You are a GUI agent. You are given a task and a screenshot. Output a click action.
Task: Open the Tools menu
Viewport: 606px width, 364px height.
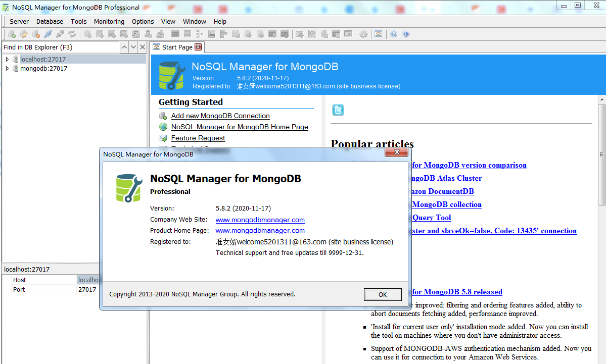pyautogui.click(x=78, y=22)
